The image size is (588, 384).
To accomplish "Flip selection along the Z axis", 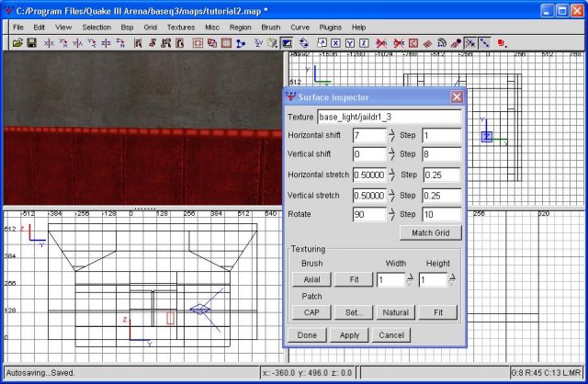I will [x=107, y=43].
